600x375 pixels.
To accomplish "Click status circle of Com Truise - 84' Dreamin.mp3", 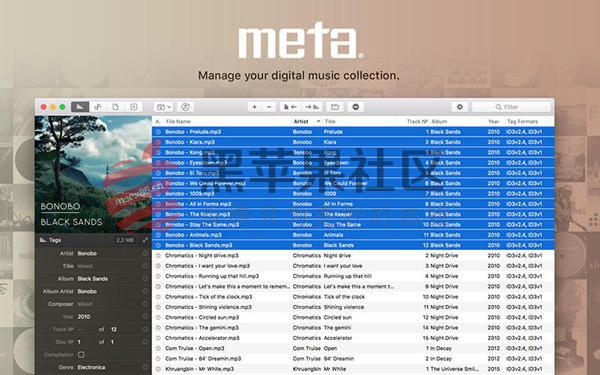I will [x=158, y=359].
